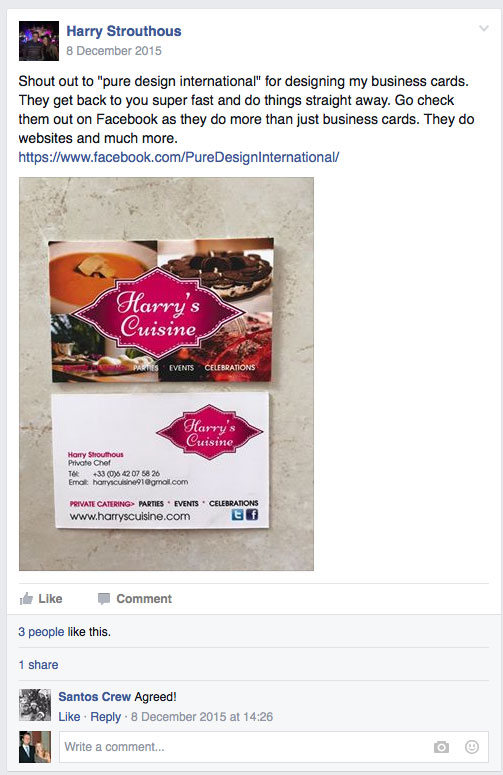
Task: Attach a photo with camera icon
Action: (441, 747)
